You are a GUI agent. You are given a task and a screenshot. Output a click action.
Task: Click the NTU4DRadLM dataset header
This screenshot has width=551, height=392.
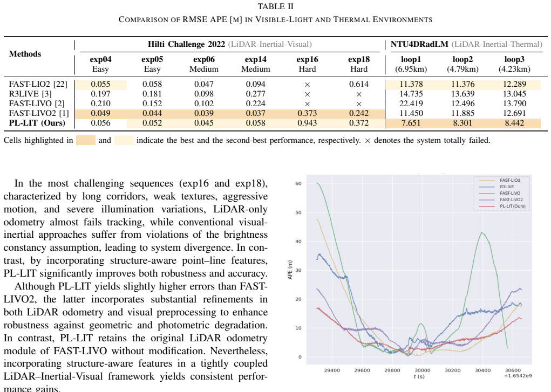(x=419, y=44)
